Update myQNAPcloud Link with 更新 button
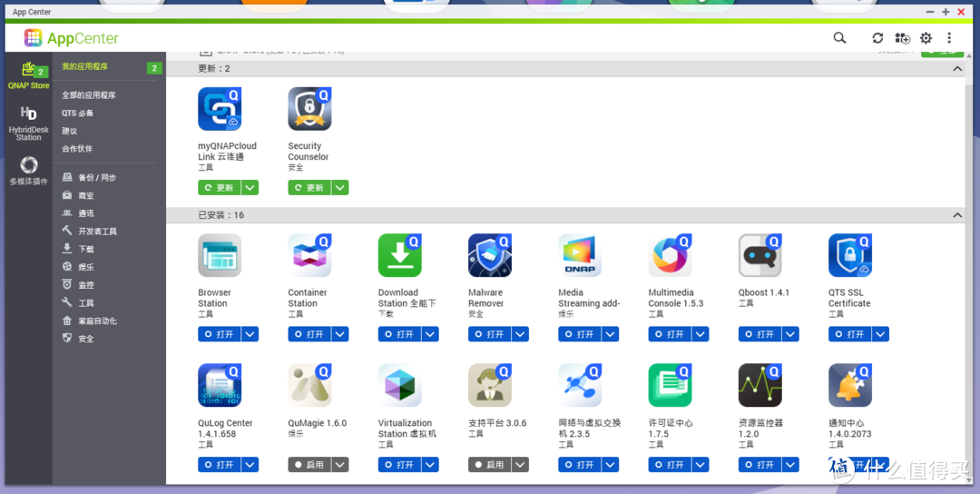The image size is (980, 494). tap(220, 188)
